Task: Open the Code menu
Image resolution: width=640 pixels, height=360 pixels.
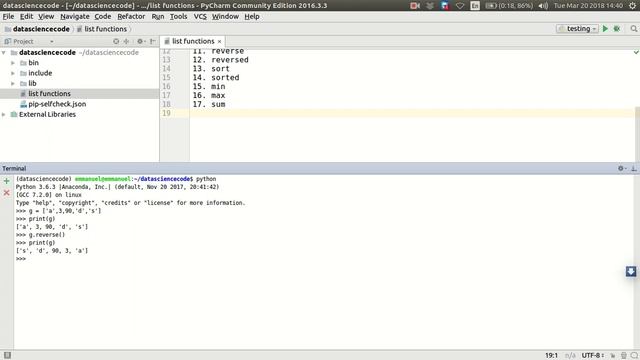Action: [103, 16]
